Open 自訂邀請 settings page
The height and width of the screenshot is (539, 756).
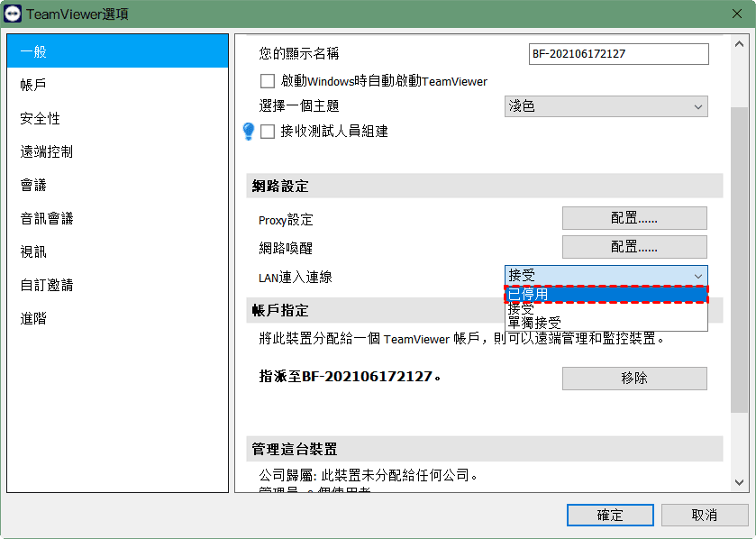coord(118,285)
